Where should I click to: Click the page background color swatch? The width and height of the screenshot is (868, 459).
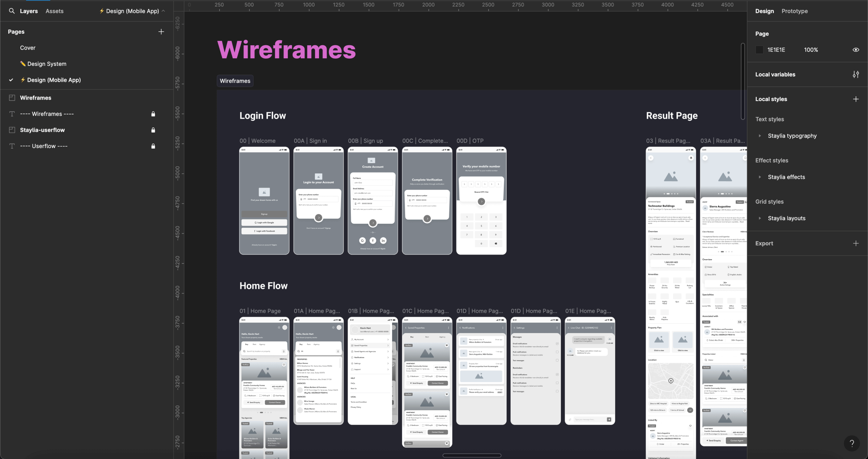pyautogui.click(x=759, y=50)
